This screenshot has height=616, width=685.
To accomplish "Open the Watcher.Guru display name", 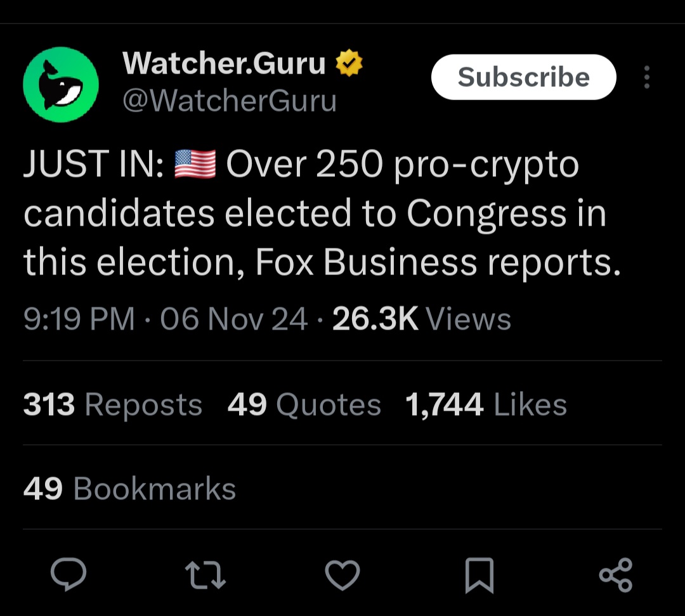I will [x=224, y=63].
